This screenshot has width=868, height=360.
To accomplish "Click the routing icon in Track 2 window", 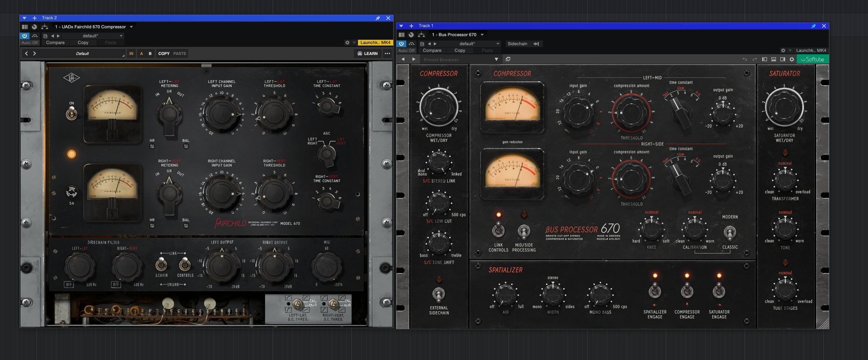I will 44,27.
